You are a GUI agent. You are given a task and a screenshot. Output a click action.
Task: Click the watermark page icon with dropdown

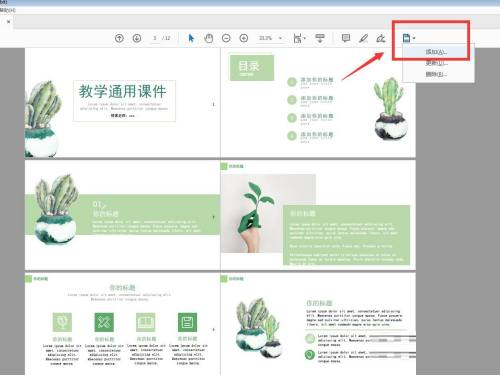click(409, 38)
